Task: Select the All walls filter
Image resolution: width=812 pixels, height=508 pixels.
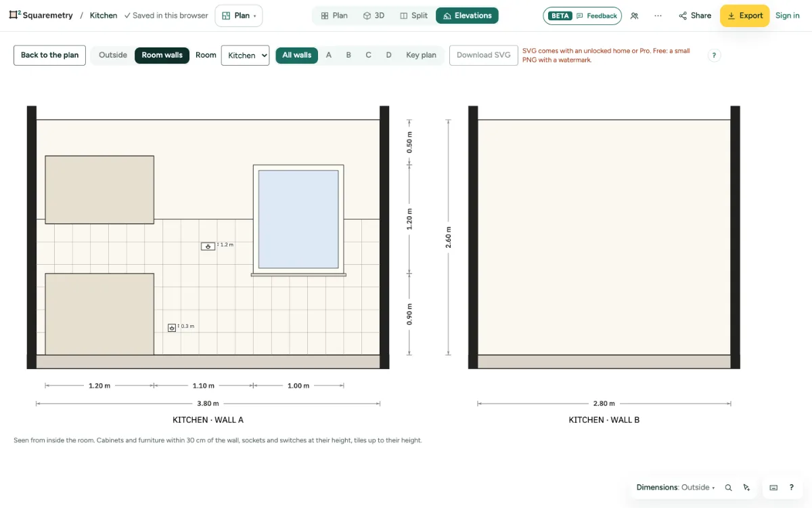Action: pyautogui.click(x=297, y=55)
